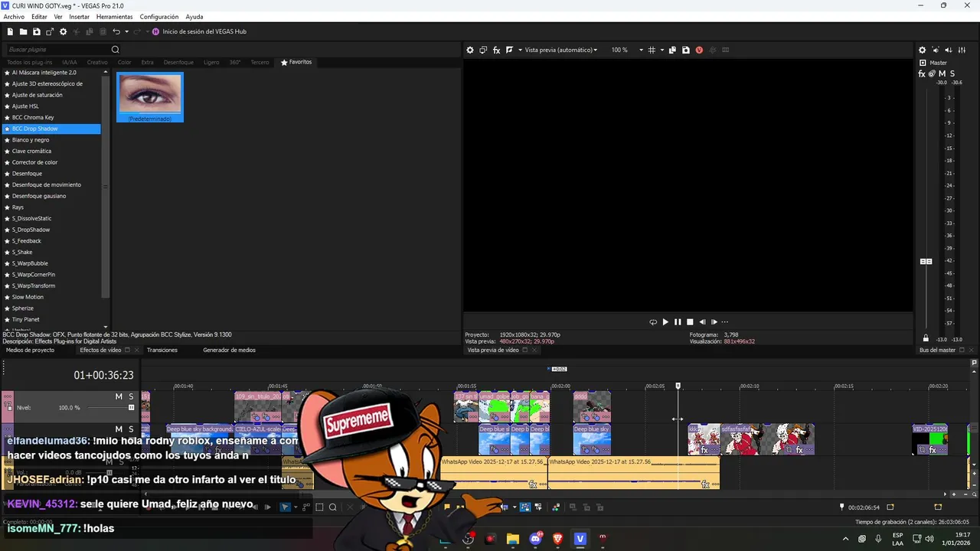Open a project using the folder icon

23,31
